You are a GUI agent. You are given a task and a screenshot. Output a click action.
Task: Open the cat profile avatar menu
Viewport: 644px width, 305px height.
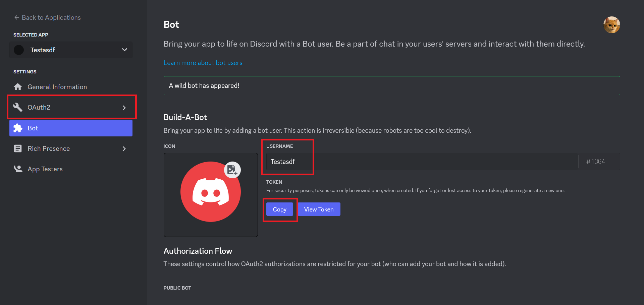[x=612, y=25]
